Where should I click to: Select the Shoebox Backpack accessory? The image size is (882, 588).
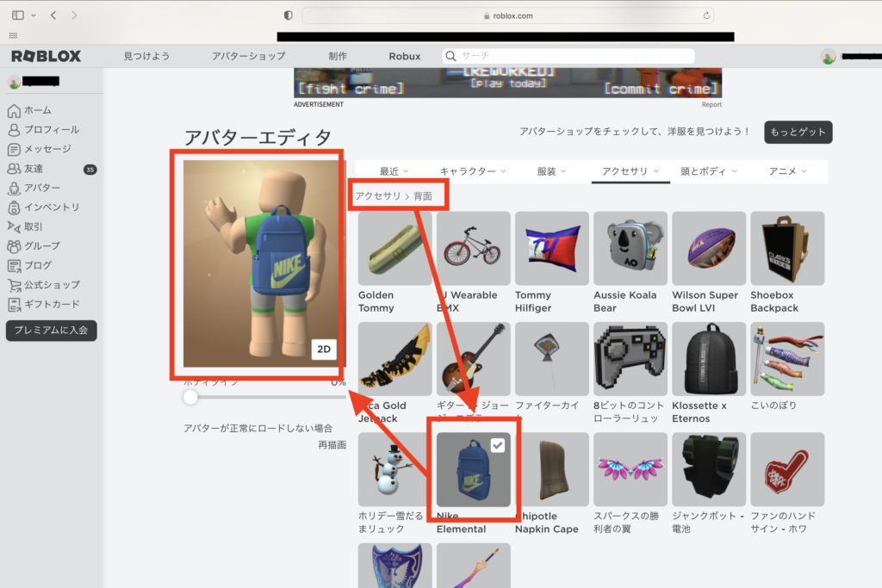point(787,249)
